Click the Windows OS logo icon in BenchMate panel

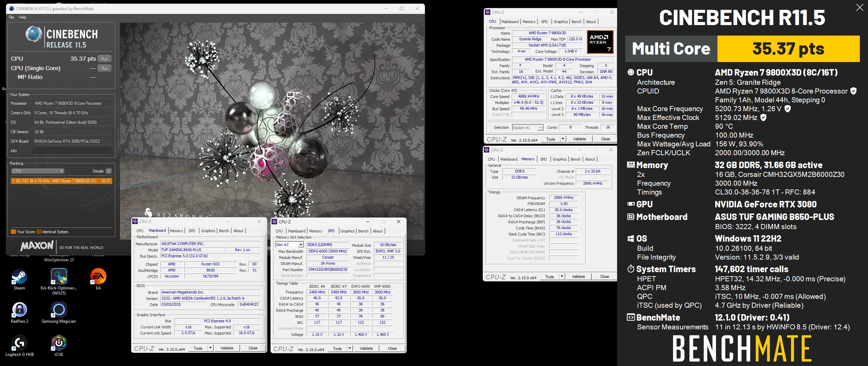(631, 239)
